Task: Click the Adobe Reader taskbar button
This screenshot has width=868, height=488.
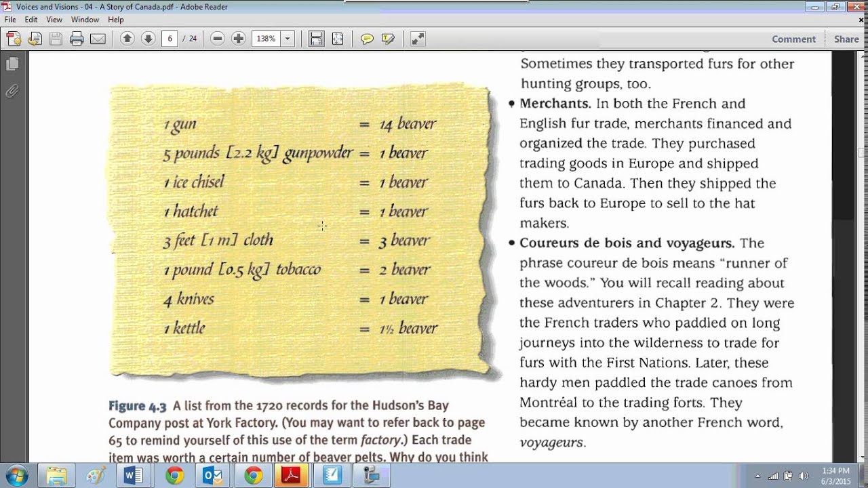Action: pos(292,476)
